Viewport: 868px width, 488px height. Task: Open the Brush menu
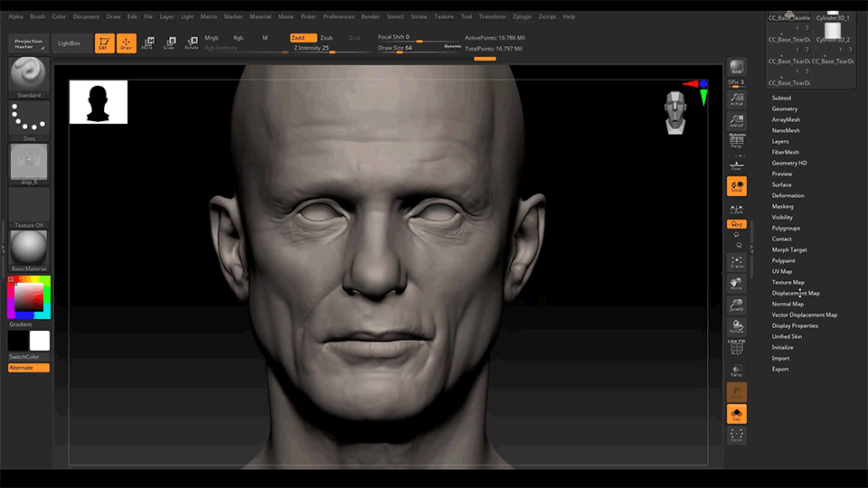tap(37, 16)
